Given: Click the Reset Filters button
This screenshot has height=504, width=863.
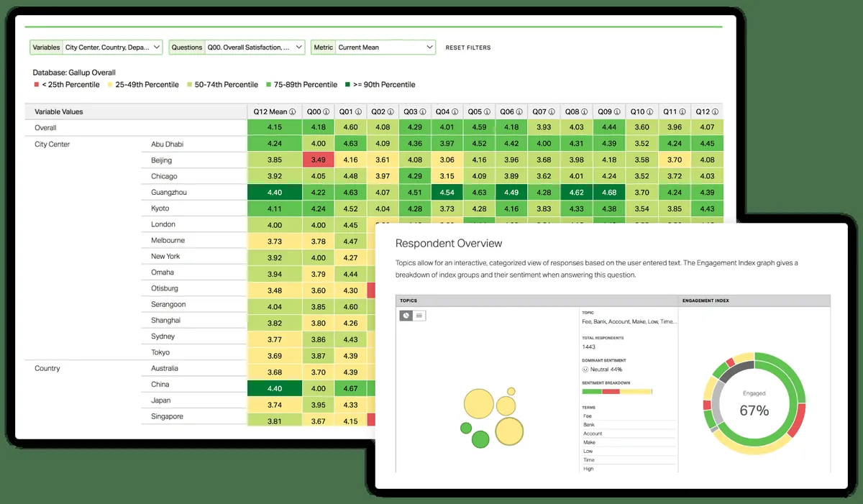Looking at the screenshot, I should (x=468, y=47).
